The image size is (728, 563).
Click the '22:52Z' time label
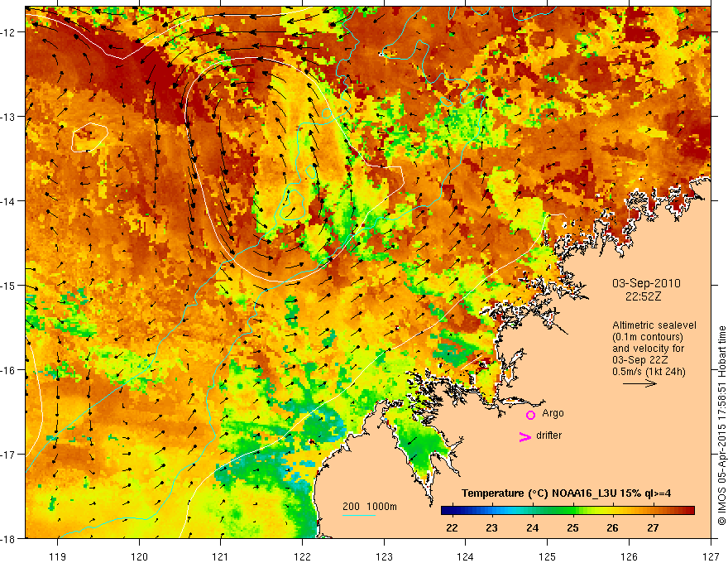(x=643, y=296)
